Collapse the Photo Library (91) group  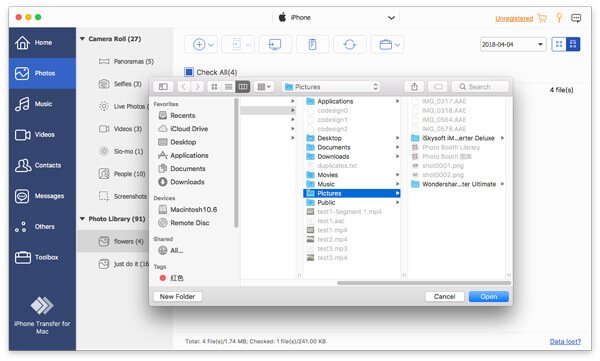(82, 219)
